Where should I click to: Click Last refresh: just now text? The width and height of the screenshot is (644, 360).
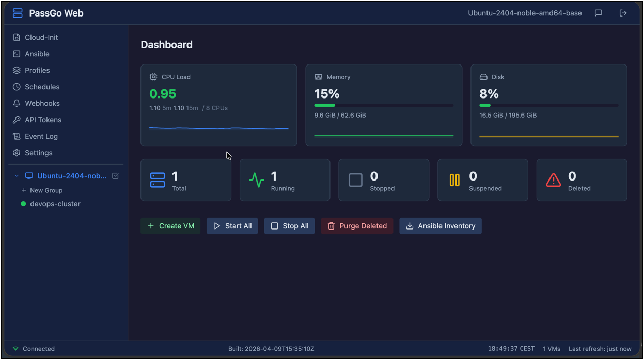600,349
